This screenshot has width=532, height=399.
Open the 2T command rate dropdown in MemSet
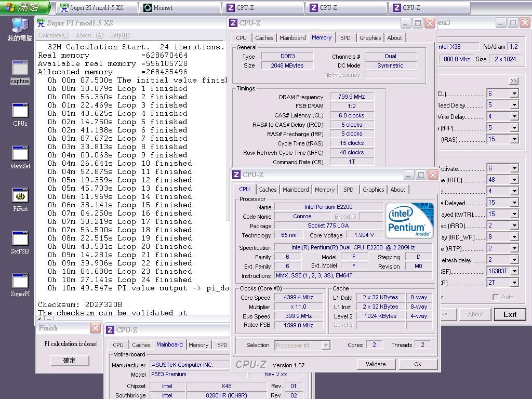point(515,283)
